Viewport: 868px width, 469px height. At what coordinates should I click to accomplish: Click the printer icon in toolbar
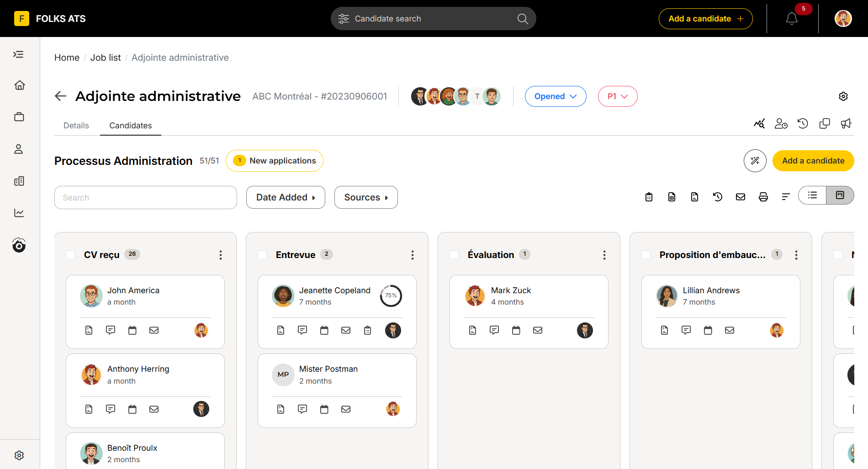pos(763,197)
